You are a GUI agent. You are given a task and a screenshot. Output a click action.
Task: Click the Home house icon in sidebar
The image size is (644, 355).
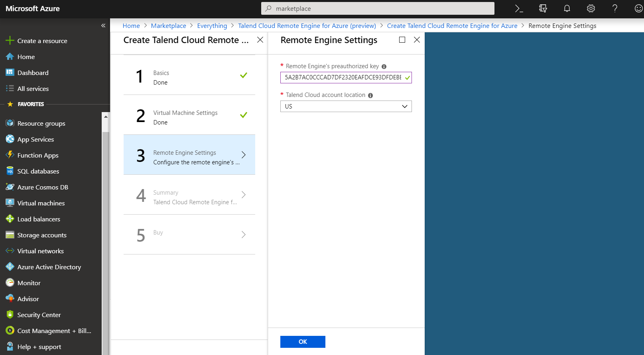pyautogui.click(x=10, y=57)
